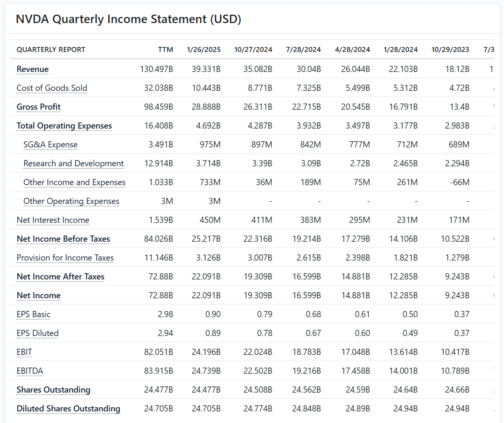This screenshot has height=423, width=504.
Task: Select the 4/28/2024 column header
Action: [x=352, y=50]
